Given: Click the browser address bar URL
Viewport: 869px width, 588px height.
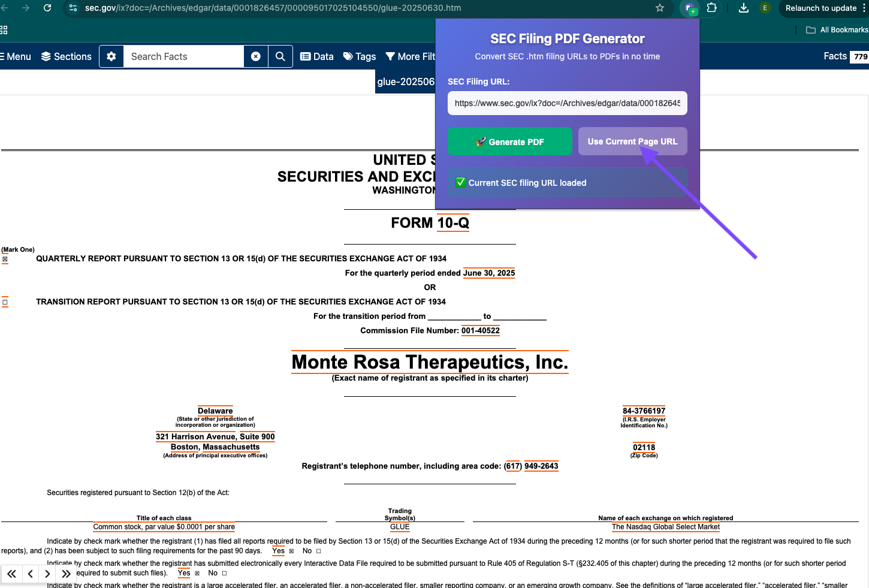Looking at the screenshot, I should click(x=273, y=8).
